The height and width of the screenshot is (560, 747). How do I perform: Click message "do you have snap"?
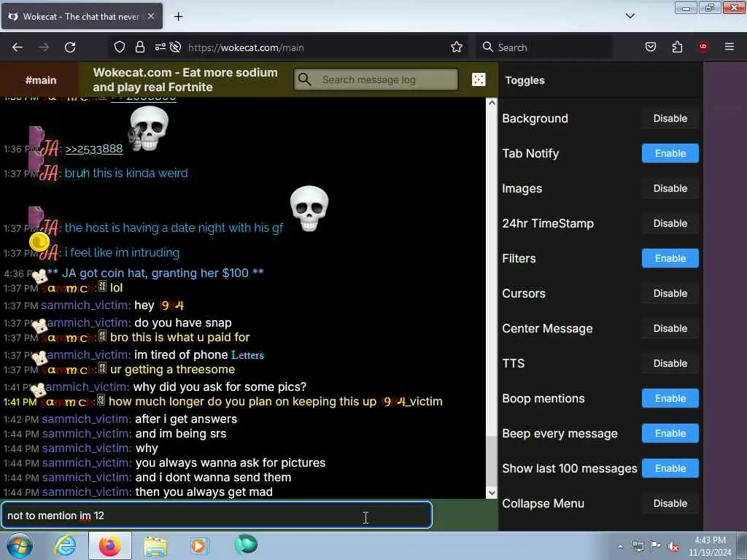183,322
